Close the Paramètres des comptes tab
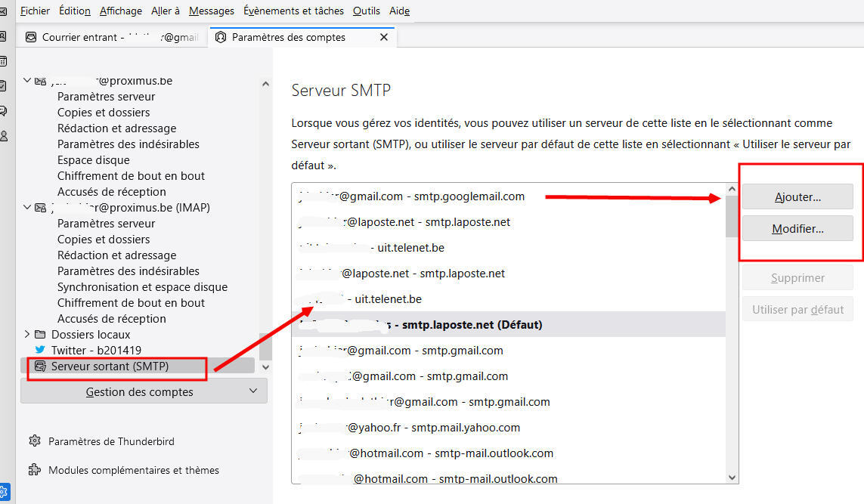 384,37
